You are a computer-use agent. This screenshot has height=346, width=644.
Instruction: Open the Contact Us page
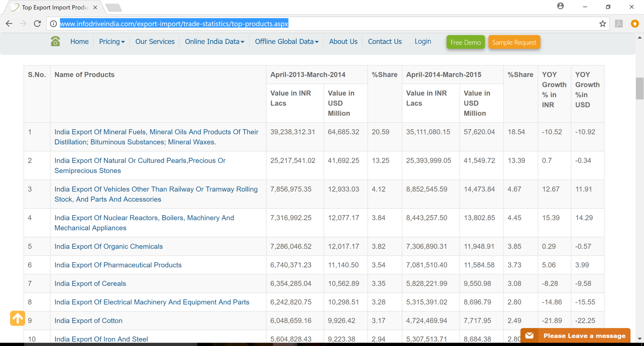[385, 42]
